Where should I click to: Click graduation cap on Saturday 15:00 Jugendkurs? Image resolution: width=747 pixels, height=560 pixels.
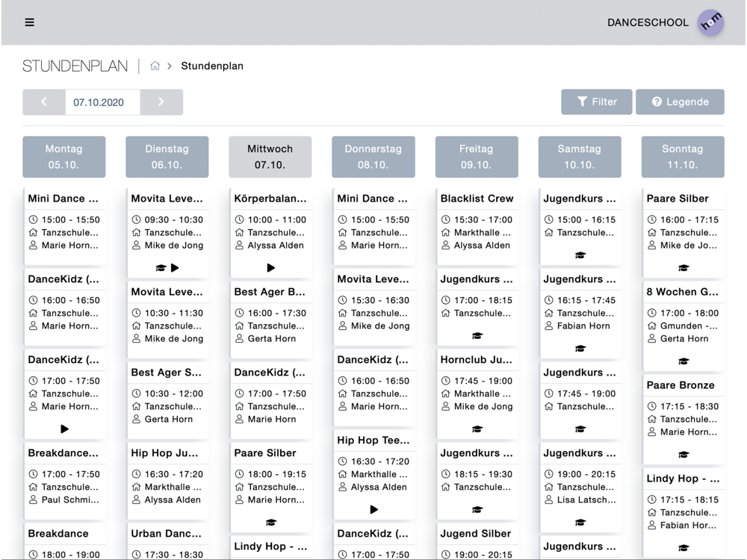point(580,255)
